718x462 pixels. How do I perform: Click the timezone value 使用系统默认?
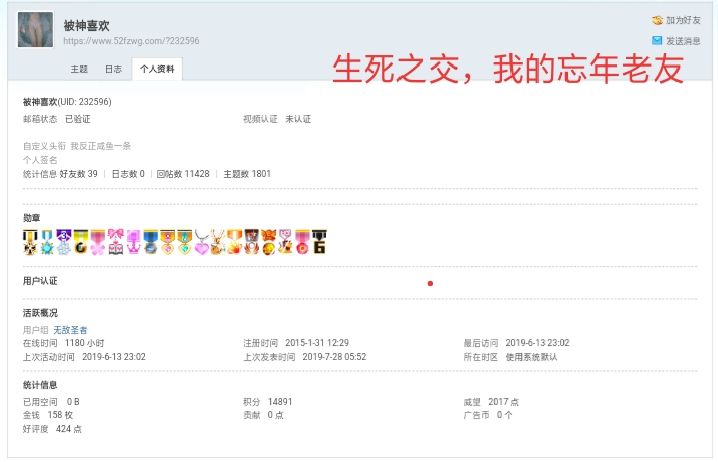coord(531,357)
